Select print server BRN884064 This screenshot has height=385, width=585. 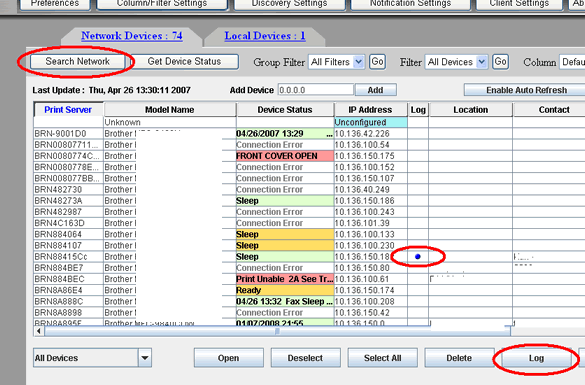click(69, 234)
